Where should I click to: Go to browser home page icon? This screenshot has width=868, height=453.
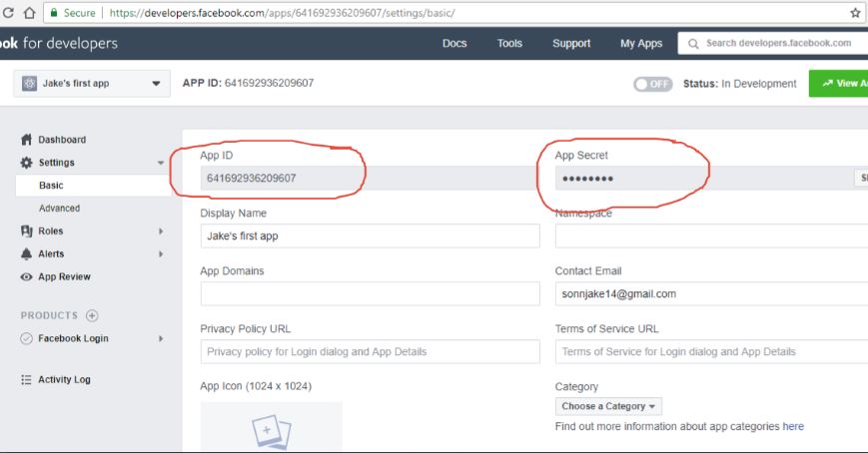[x=29, y=12]
